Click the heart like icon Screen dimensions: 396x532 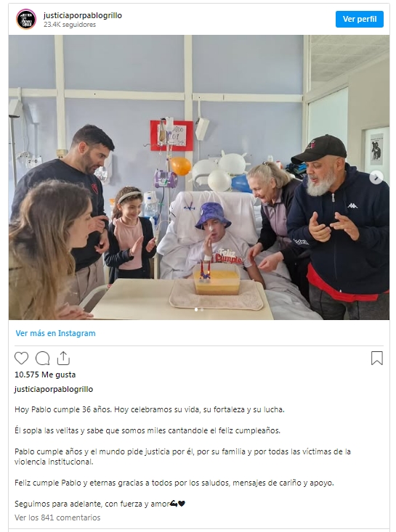(21, 359)
